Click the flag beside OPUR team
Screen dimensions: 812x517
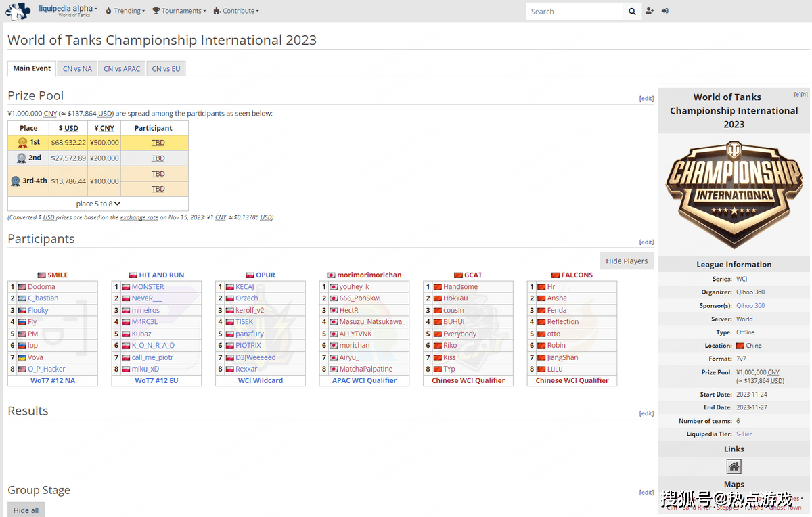[x=250, y=275]
